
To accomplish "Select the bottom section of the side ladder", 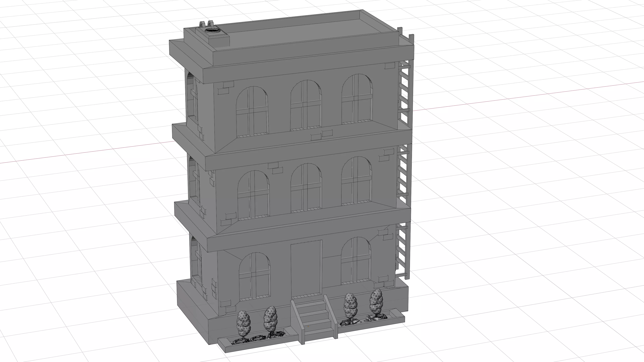I will [x=403, y=251].
